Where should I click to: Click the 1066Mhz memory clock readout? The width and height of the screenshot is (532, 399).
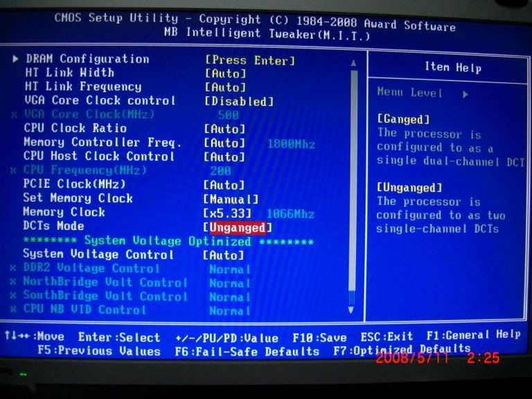[290, 214]
